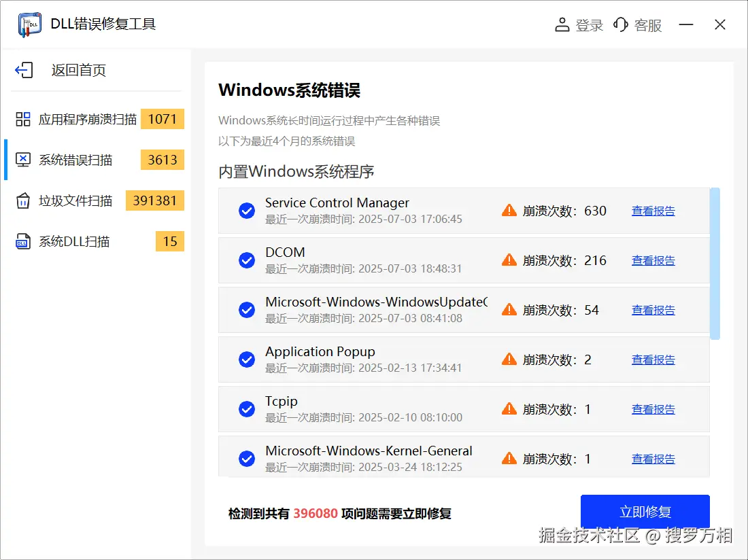Click the error list scrollbar thumb

(x=715, y=264)
